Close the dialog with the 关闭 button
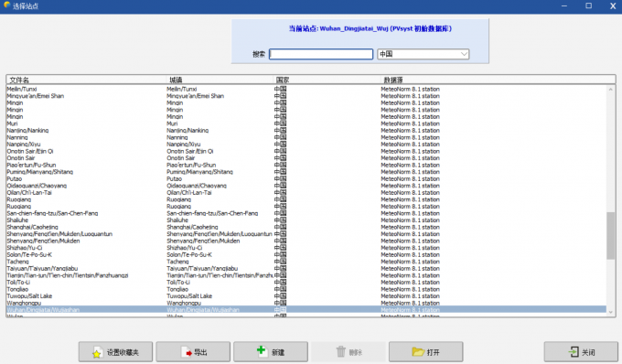 [581, 352]
